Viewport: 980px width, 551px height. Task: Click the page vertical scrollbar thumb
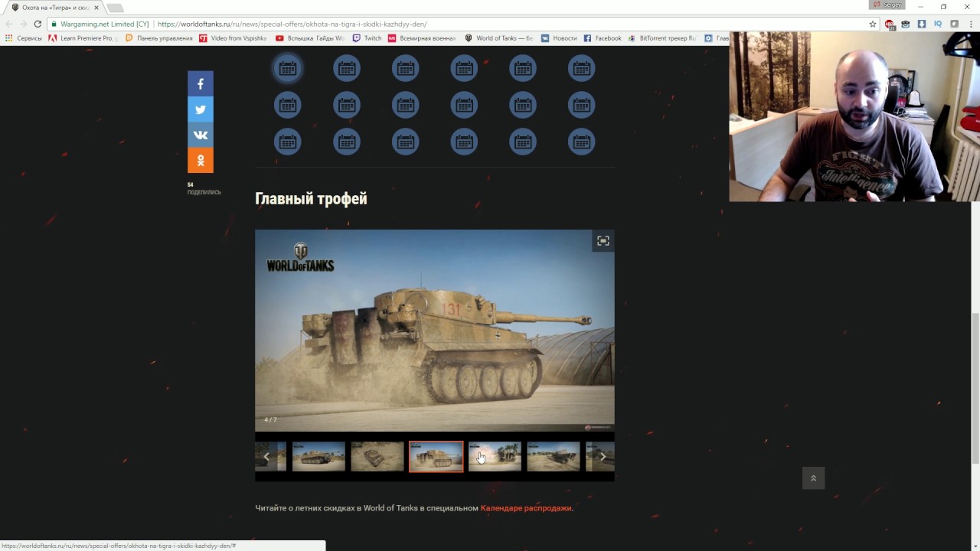pos(975,389)
